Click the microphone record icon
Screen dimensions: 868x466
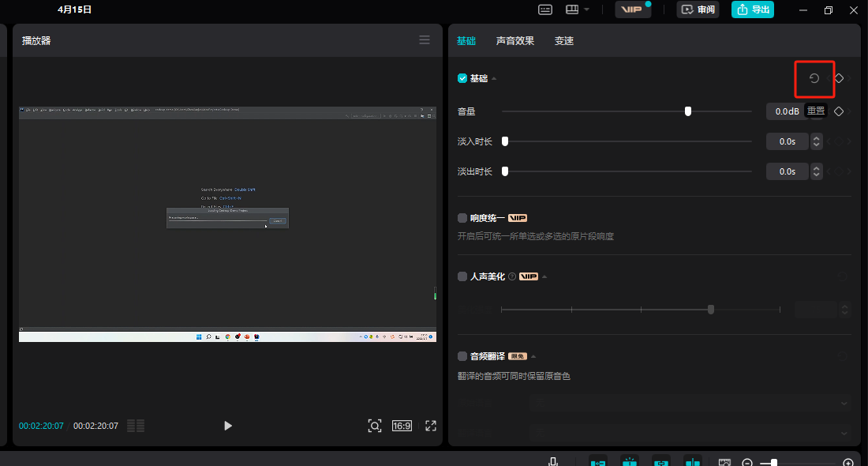coord(554,462)
